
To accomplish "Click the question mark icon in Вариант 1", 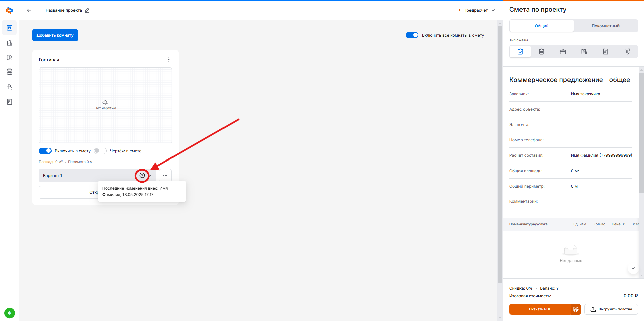I will 142,175.
